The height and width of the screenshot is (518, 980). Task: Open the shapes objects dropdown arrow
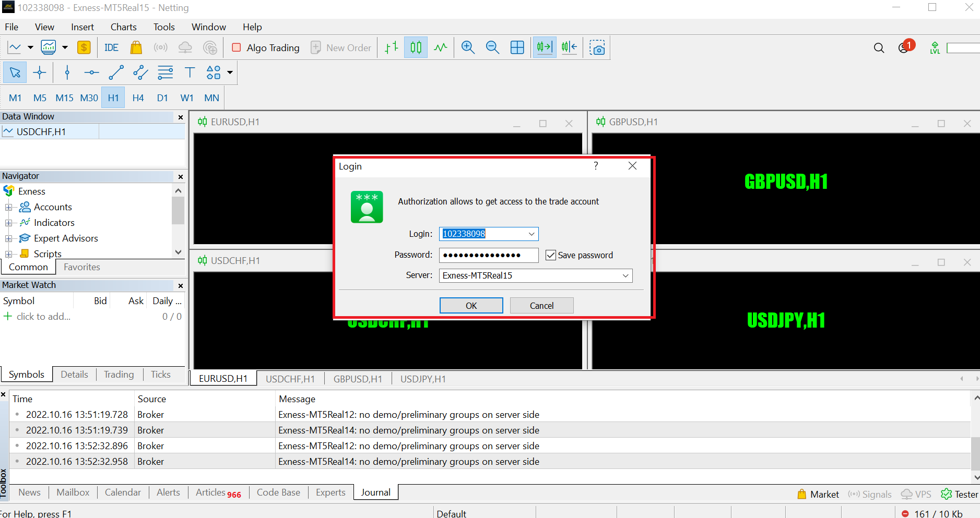click(x=230, y=73)
